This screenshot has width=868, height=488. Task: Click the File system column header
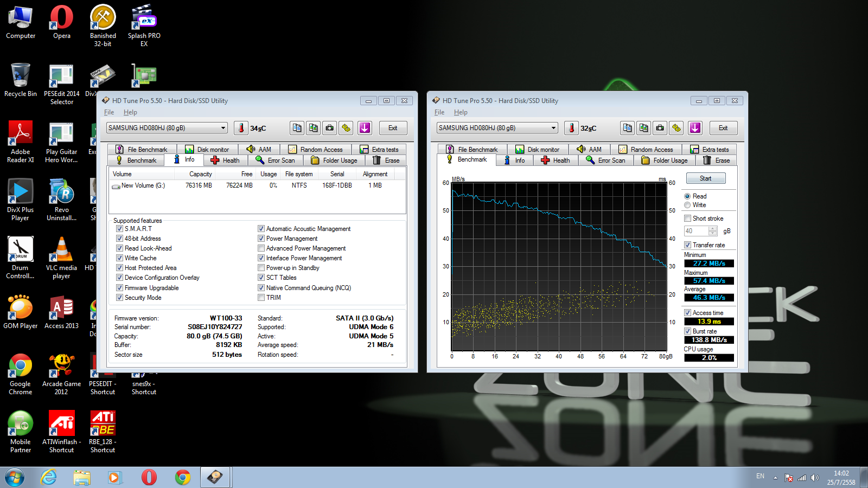(x=299, y=174)
